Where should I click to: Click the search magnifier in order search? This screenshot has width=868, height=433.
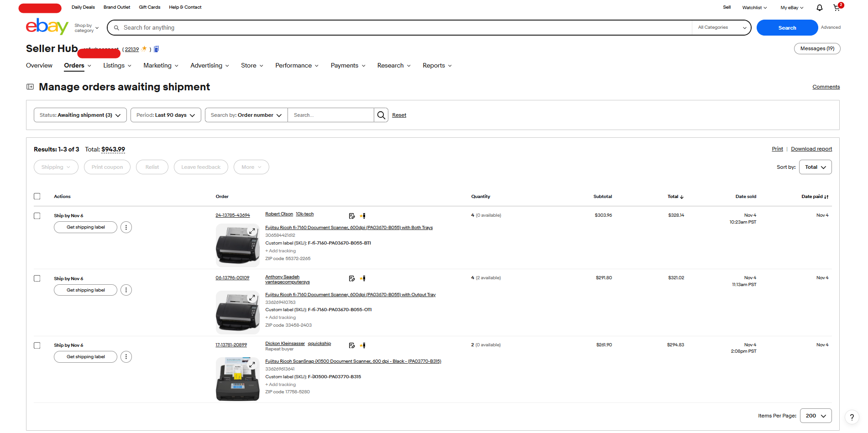coord(381,115)
